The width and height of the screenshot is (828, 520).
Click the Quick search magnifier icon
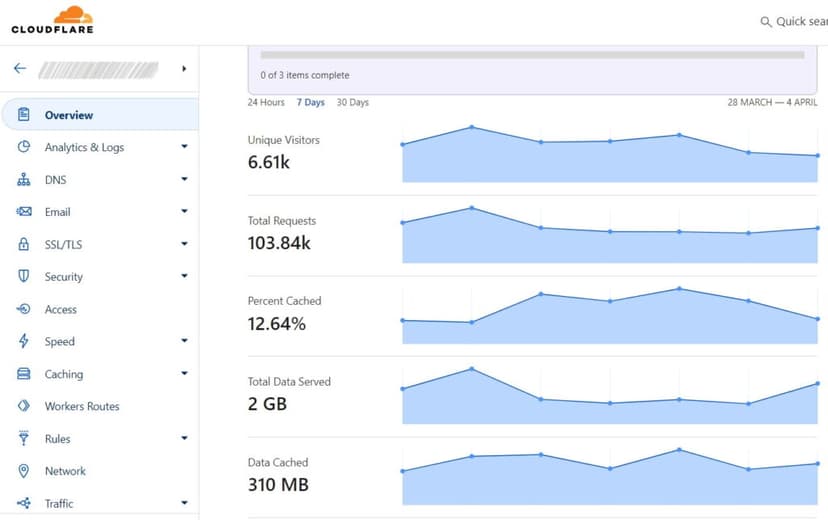click(x=766, y=22)
